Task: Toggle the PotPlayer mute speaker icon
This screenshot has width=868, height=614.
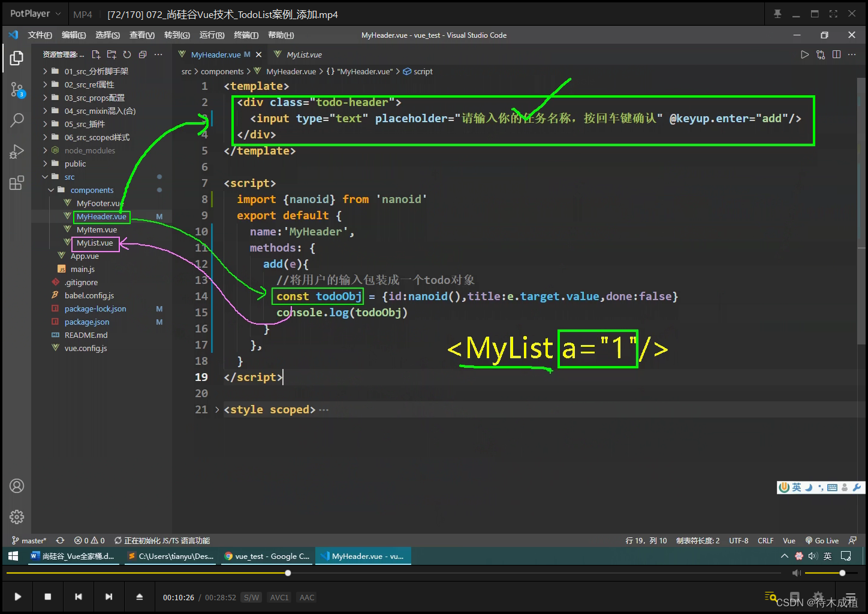Action: coord(797,573)
